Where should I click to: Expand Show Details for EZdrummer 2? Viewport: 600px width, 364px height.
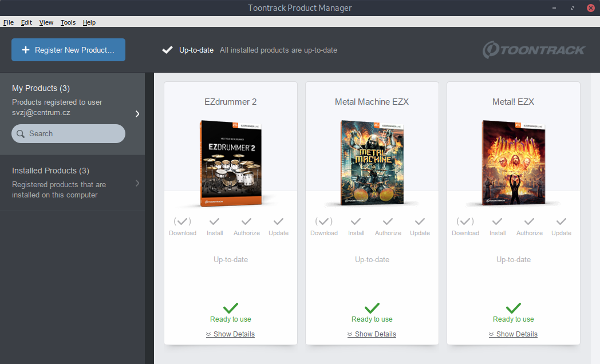coord(230,334)
